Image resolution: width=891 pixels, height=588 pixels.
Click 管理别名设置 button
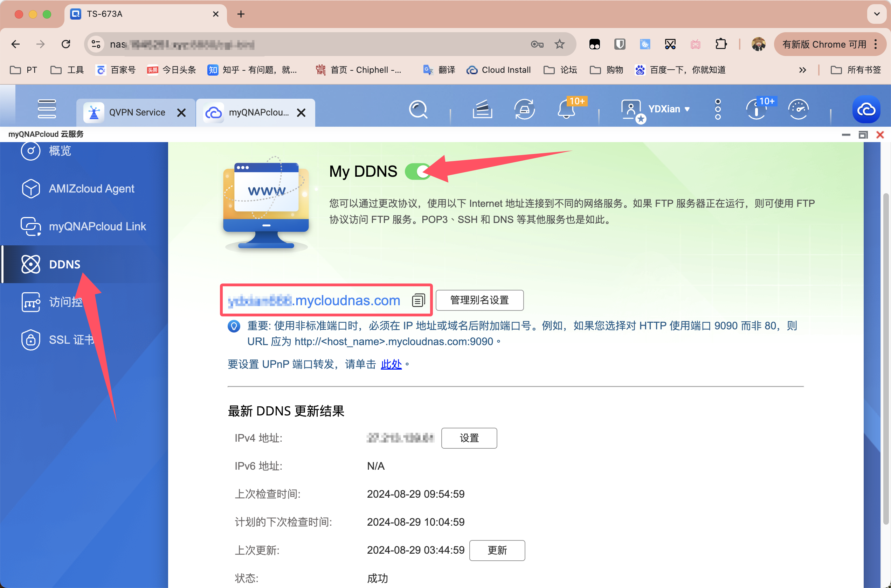pyautogui.click(x=479, y=300)
